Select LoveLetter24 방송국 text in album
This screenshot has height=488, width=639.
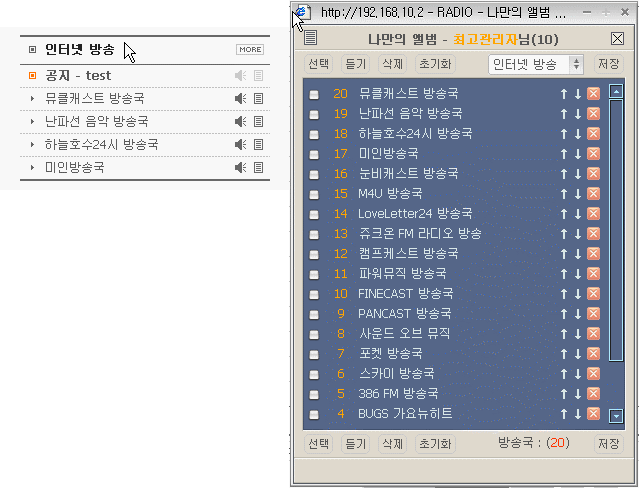pos(415,213)
